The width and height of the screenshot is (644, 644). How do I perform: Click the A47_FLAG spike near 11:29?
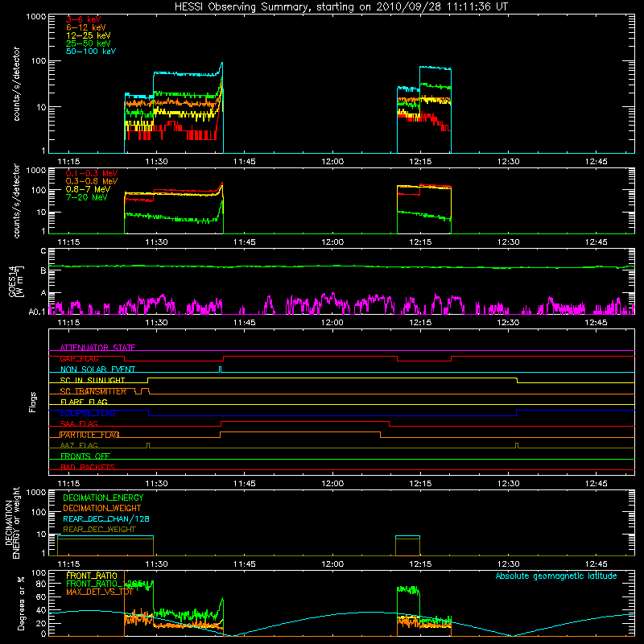[x=148, y=445]
